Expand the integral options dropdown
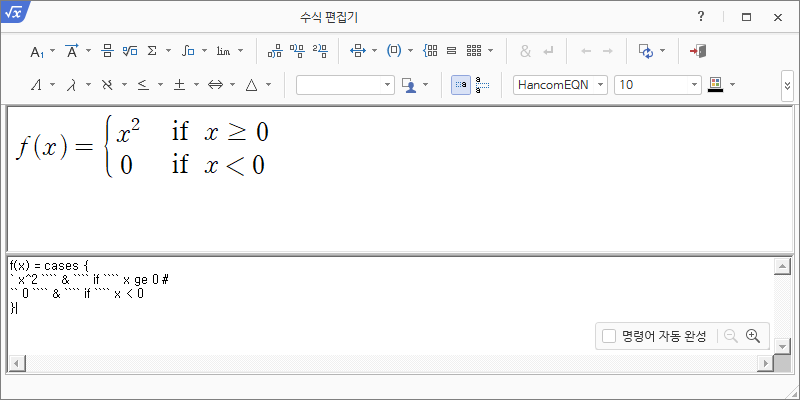Screen dimensions: 800x400 pos(205,51)
